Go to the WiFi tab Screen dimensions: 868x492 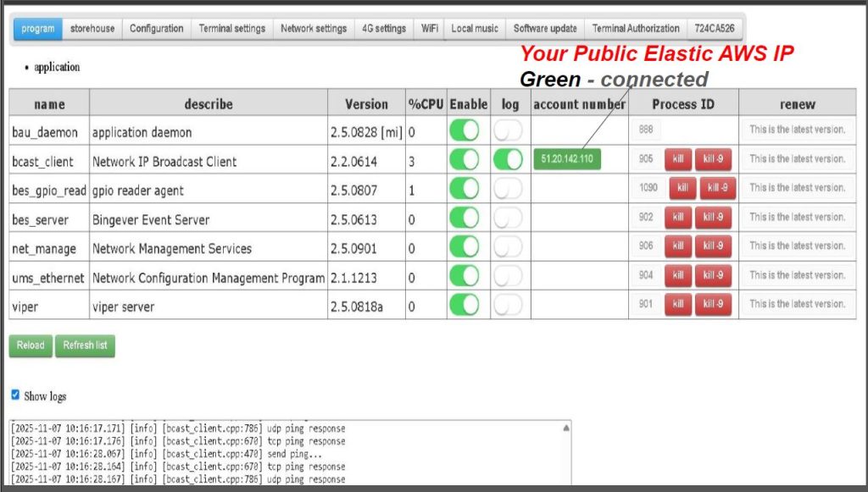click(430, 29)
